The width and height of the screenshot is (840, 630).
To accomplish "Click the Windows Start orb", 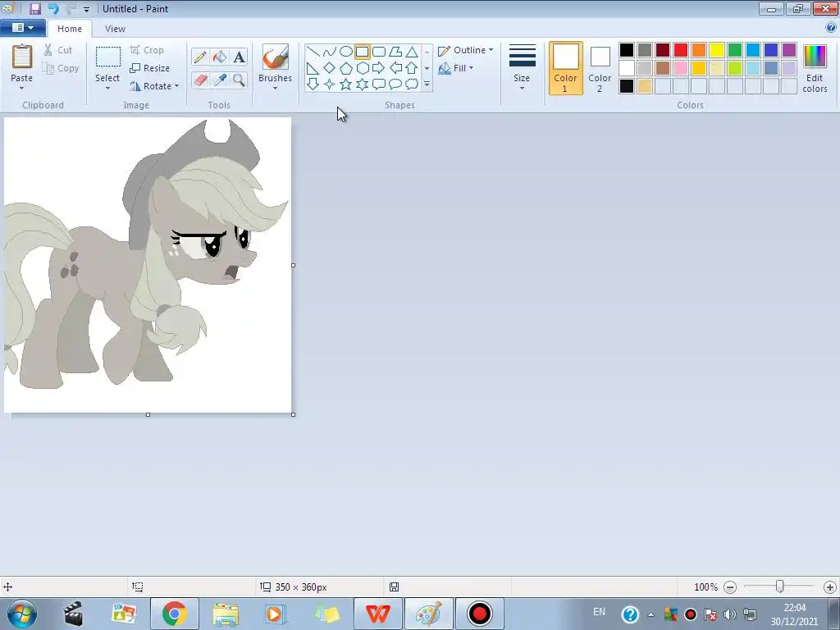I will [21, 614].
